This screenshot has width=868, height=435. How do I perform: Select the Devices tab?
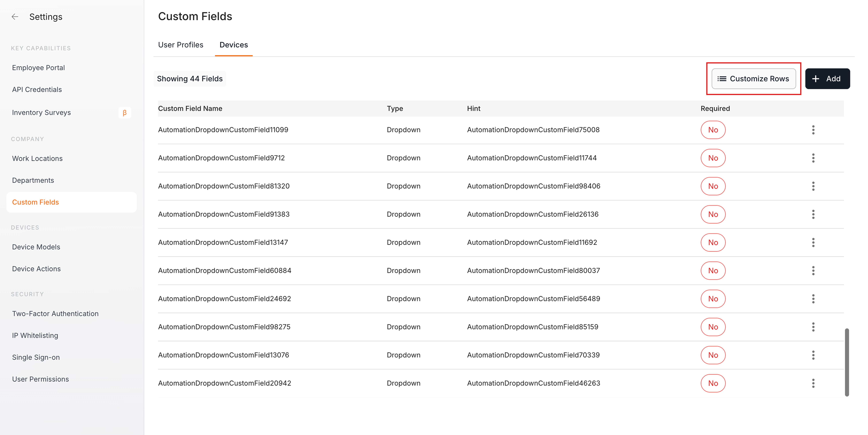[234, 45]
